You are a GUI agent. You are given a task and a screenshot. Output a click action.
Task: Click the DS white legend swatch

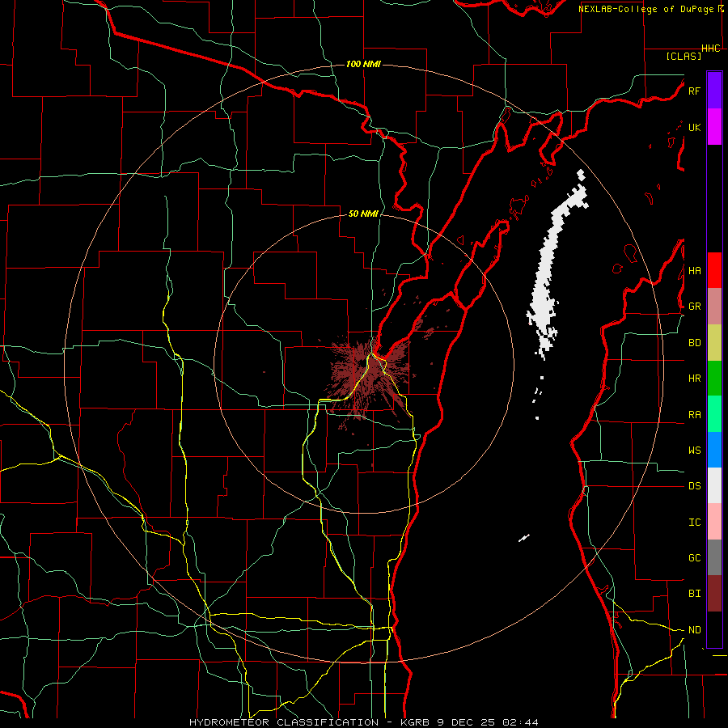tap(714, 485)
